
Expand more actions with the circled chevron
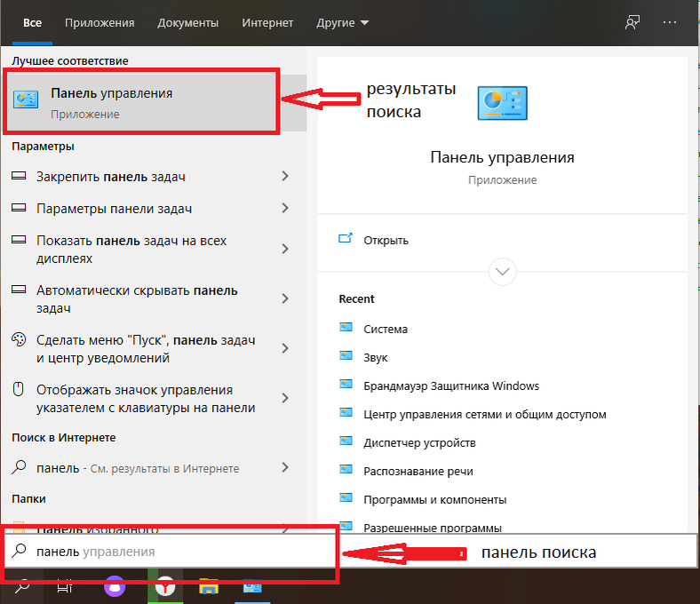pos(502,272)
